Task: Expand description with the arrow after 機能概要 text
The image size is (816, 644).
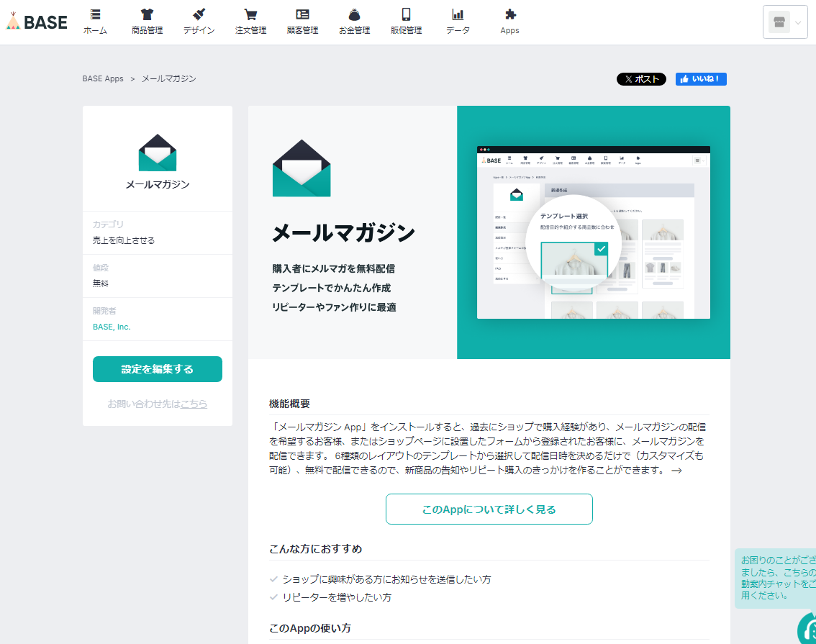Action: [676, 471]
